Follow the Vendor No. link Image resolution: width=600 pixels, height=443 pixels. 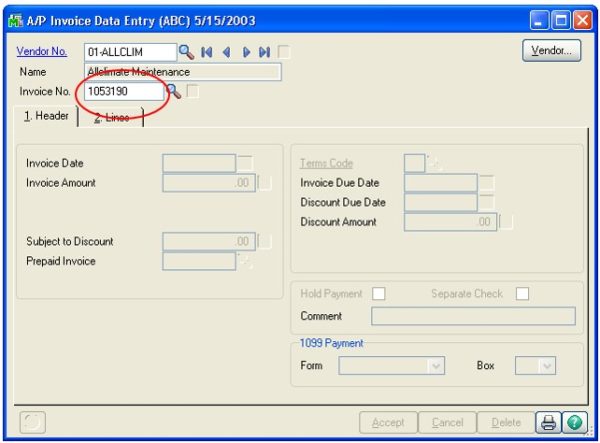click(x=42, y=51)
